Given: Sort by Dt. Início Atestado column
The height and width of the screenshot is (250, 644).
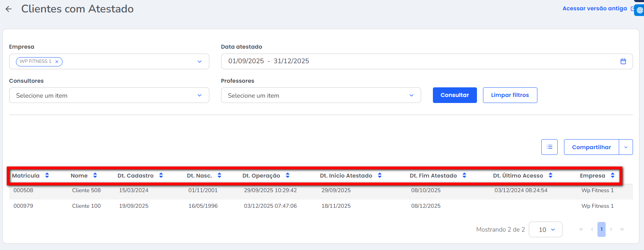Looking at the screenshot, I should click(x=380, y=175).
